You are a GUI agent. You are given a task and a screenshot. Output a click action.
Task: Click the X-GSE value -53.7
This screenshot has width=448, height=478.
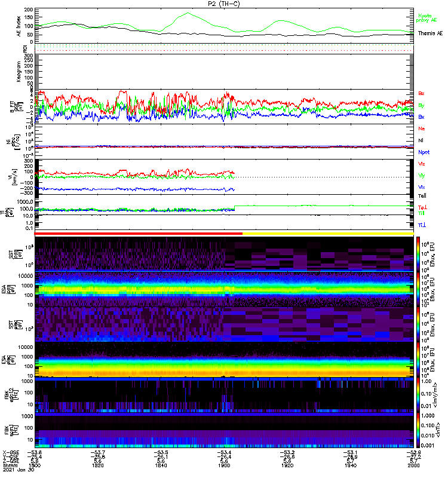pos(97,453)
